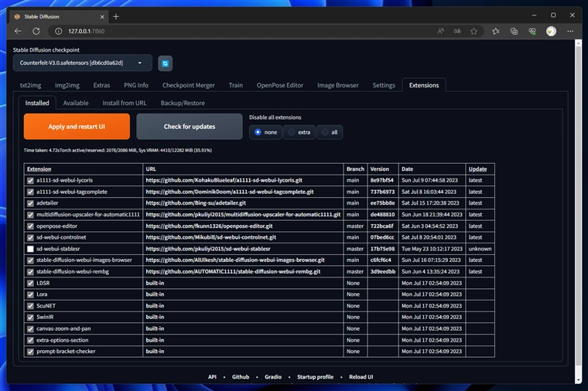Add this page to favorites star
Viewport: 588px width, 391px height.
coord(474,31)
